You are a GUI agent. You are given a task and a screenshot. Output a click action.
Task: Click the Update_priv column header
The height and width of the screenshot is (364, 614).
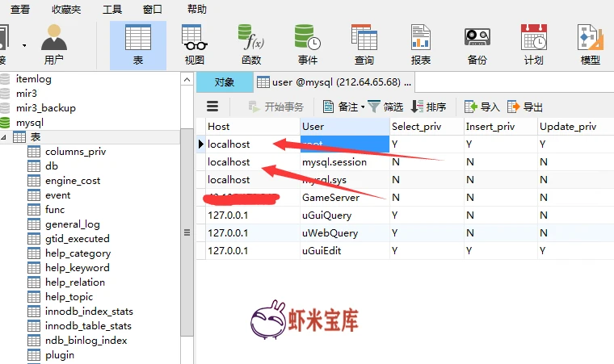575,127
